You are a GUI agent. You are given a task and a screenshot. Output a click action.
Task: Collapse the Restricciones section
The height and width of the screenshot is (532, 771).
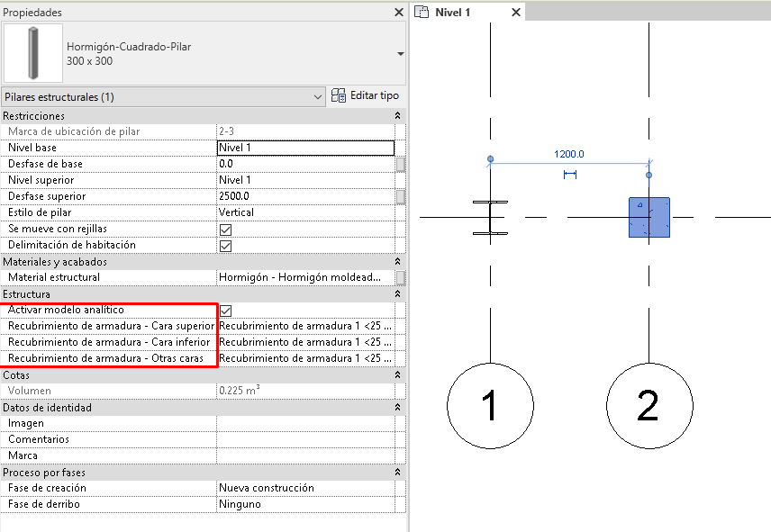[x=397, y=115]
